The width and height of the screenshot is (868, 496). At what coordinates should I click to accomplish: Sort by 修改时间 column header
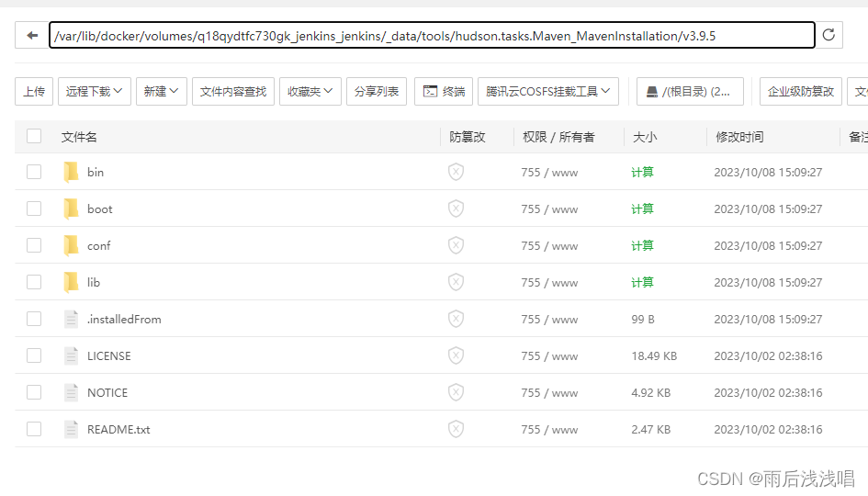pyautogui.click(x=739, y=137)
